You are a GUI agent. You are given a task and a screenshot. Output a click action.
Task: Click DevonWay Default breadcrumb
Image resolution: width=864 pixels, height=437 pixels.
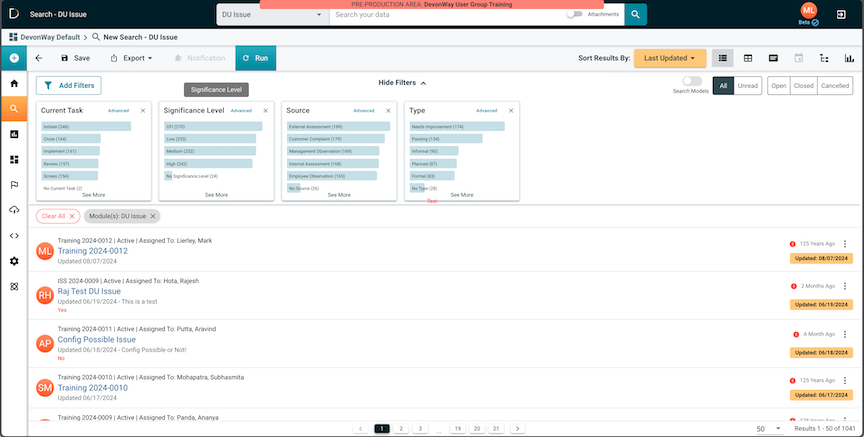point(48,37)
